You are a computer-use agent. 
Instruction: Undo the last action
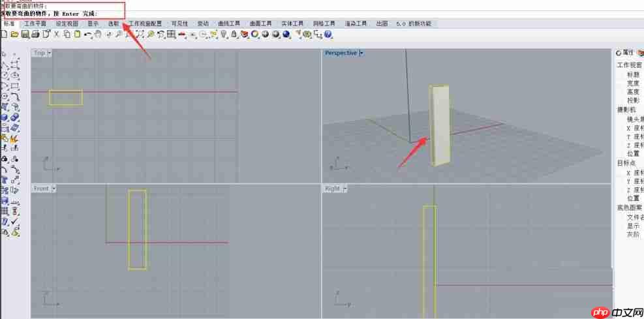87,34
